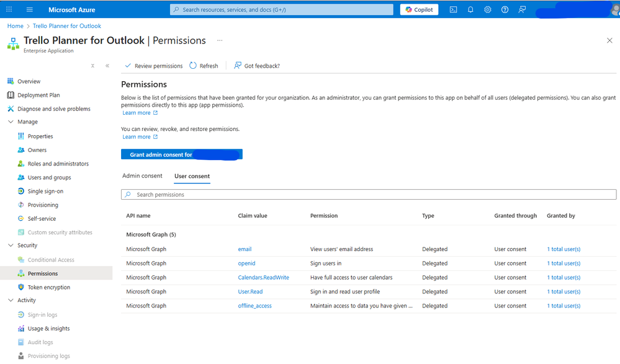Image resolution: width=620 pixels, height=364 pixels.
Task: Open the ellipsis more options next to Permissions title
Action: [220, 40]
